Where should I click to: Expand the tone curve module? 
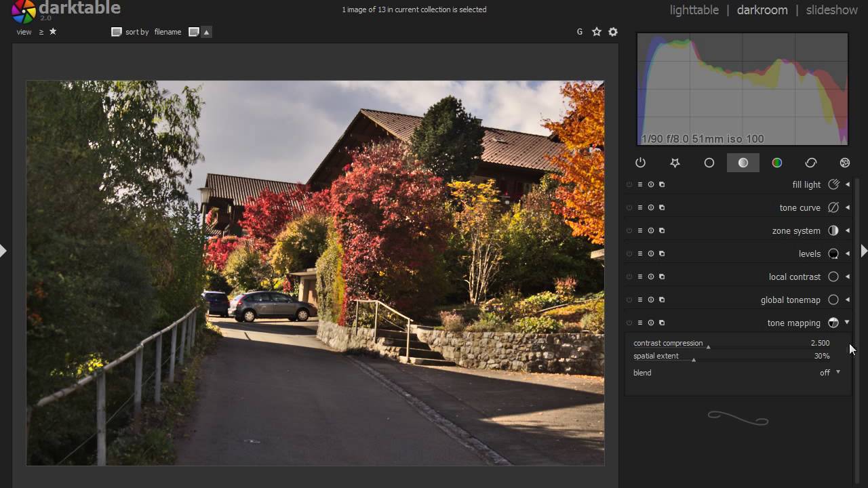(x=847, y=207)
